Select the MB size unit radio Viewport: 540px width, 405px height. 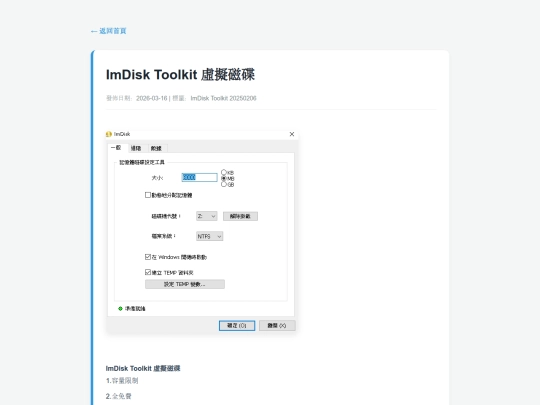click(224, 178)
